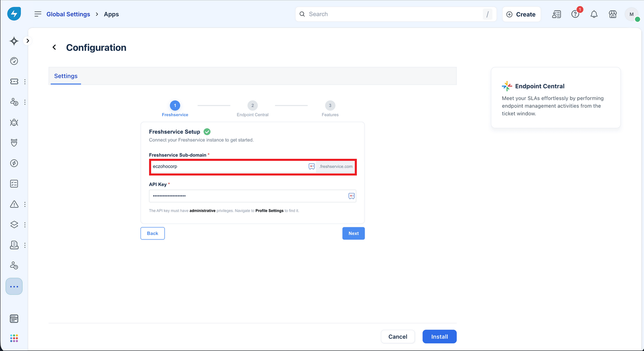This screenshot has height=351, width=644.
Task: Open the profile avatar M
Action: pos(631,14)
